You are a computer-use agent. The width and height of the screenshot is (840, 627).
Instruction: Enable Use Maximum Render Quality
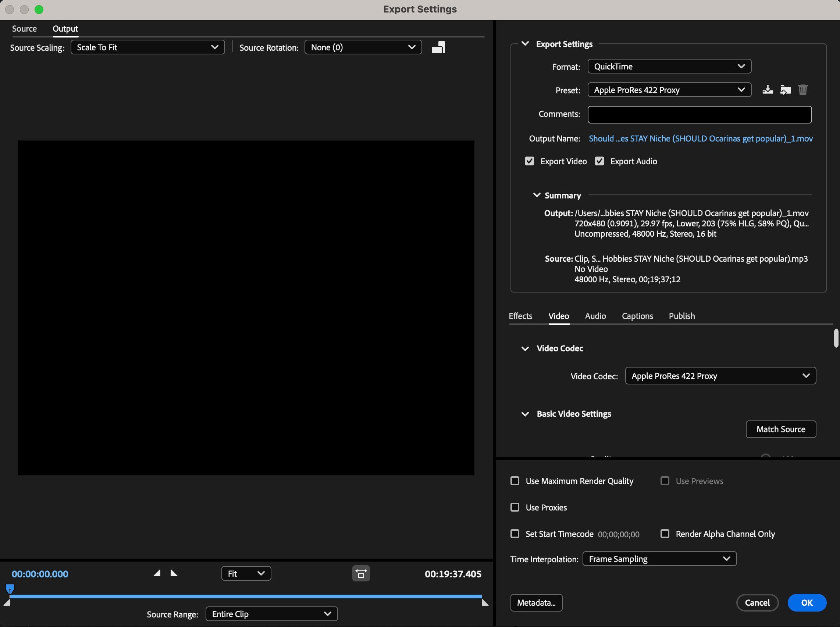coord(515,481)
